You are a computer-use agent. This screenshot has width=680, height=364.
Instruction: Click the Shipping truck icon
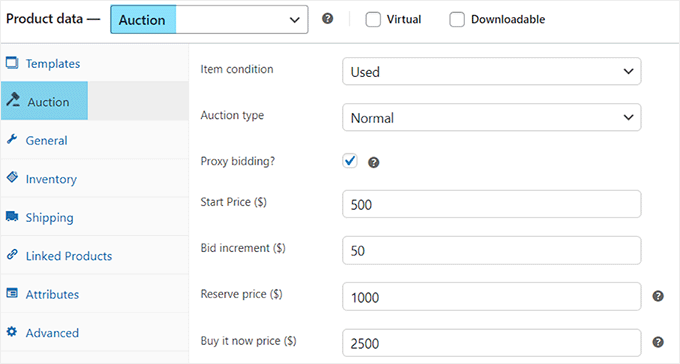(12, 216)
